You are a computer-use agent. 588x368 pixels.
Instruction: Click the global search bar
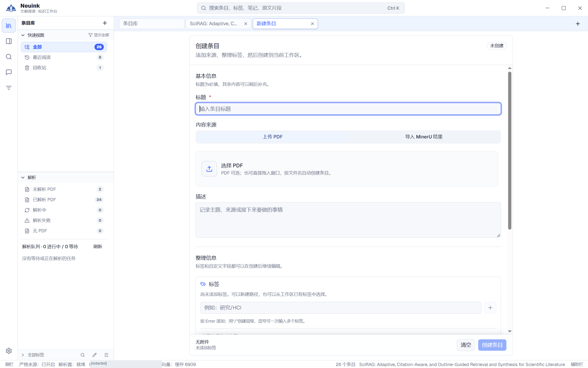click(x=301, y=8)
